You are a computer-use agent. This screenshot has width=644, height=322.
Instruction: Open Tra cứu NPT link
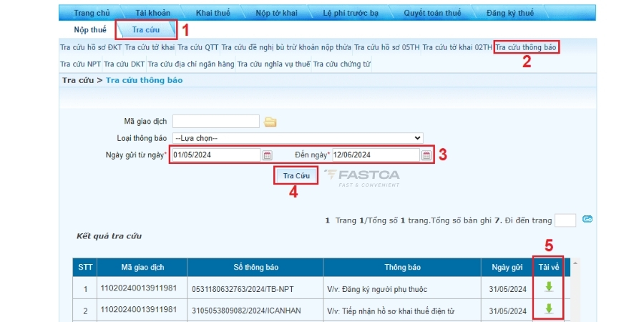coord(80,64)
